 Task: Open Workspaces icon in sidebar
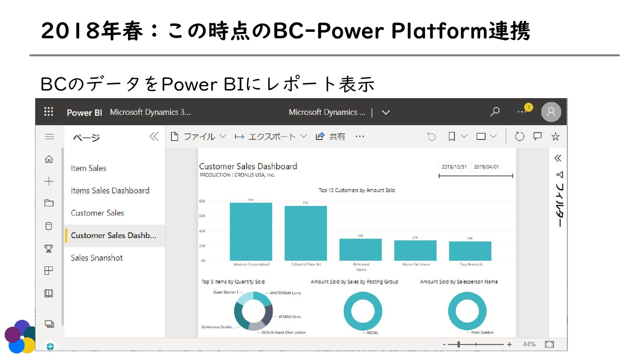pos(49,324)
